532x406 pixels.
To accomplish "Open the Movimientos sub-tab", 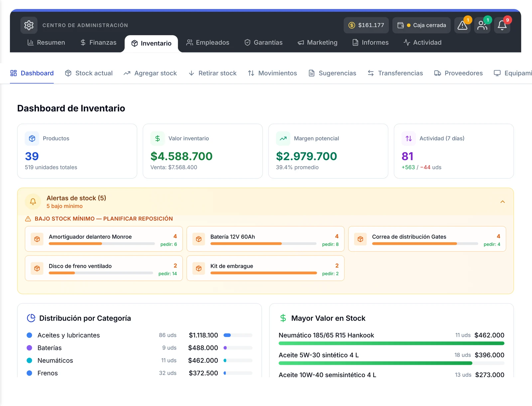I will (272, 73).
